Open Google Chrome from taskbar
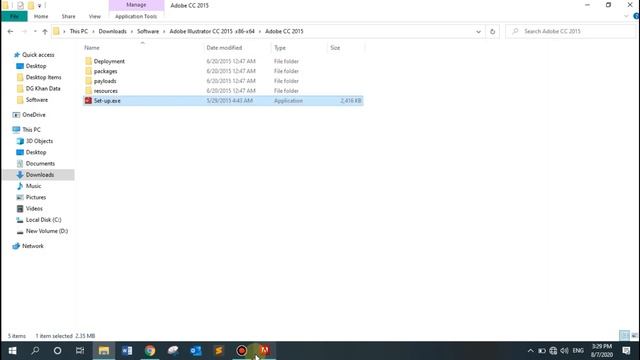The image size is (640, 360). (150, 351)
